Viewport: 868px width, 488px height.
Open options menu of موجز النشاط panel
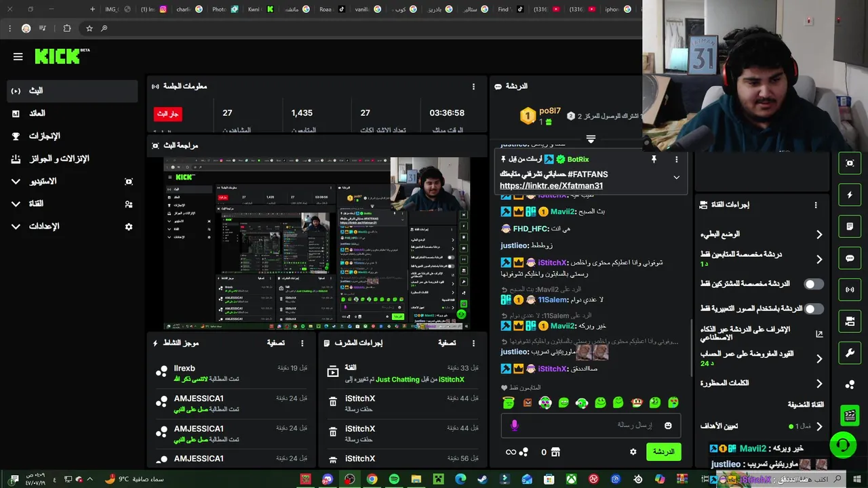click(302, 343)
